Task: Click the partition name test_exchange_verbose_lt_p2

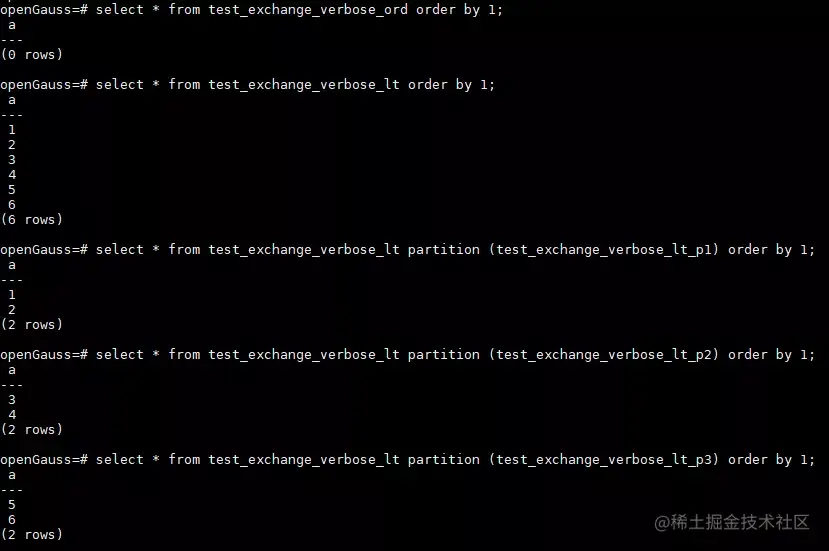Action: coord(604,355)
